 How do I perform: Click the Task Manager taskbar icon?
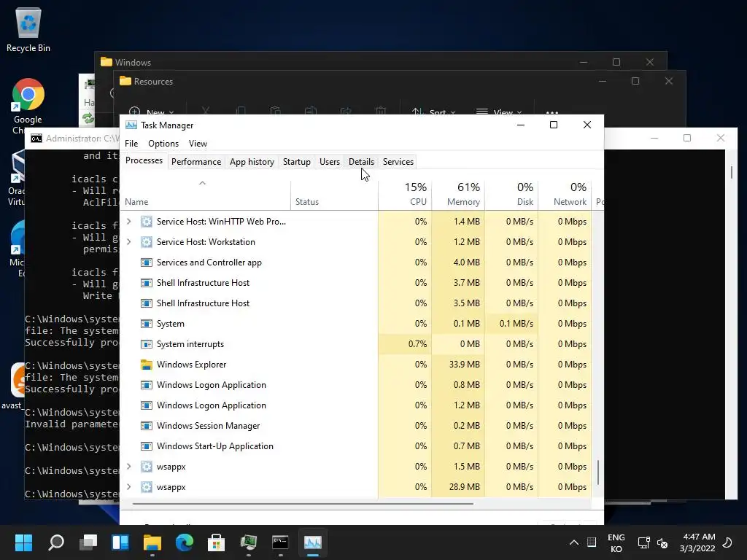312,542
